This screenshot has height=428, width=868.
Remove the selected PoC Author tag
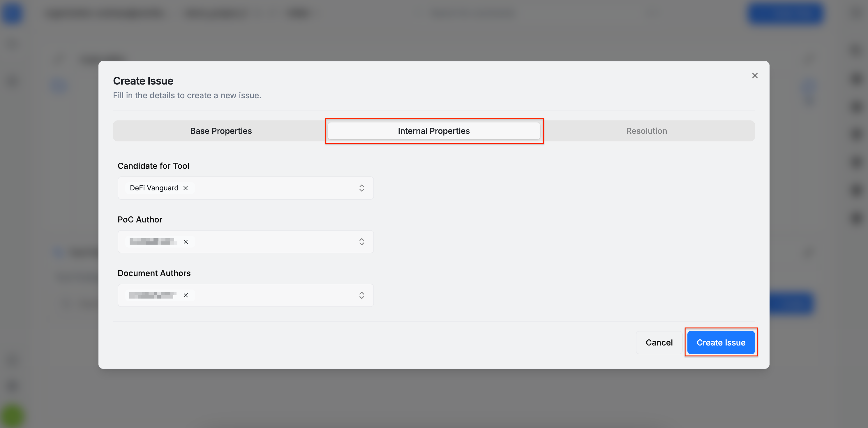coord(186,242)
